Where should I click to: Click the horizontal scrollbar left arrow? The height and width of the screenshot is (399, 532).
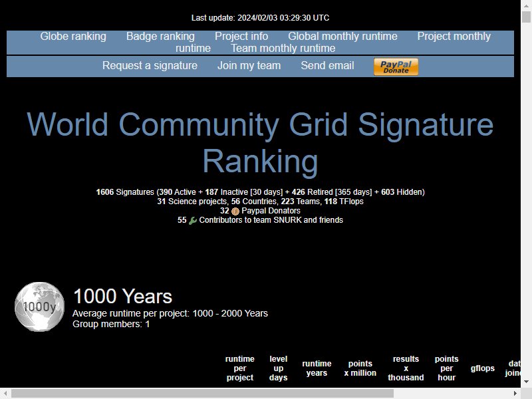pyautogui.click(x=5, y=393)
